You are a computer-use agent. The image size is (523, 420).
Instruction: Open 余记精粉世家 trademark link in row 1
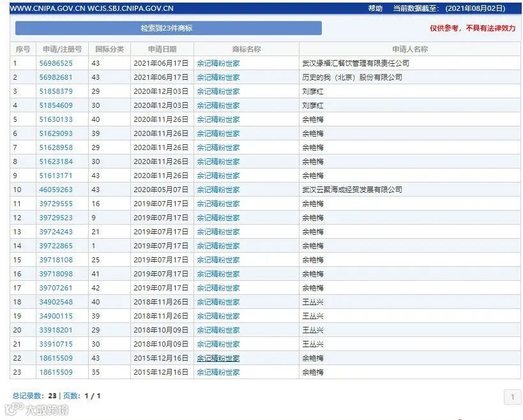[x=218, y=63]
